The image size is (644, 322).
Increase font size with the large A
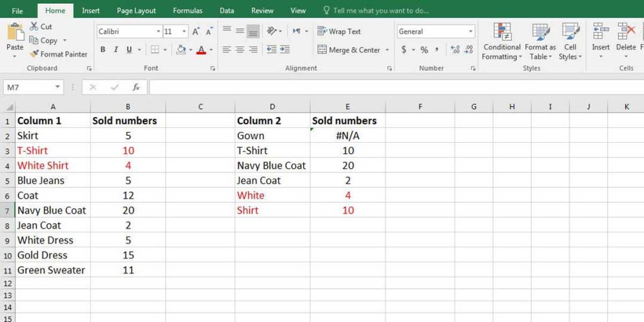[196, 31]
